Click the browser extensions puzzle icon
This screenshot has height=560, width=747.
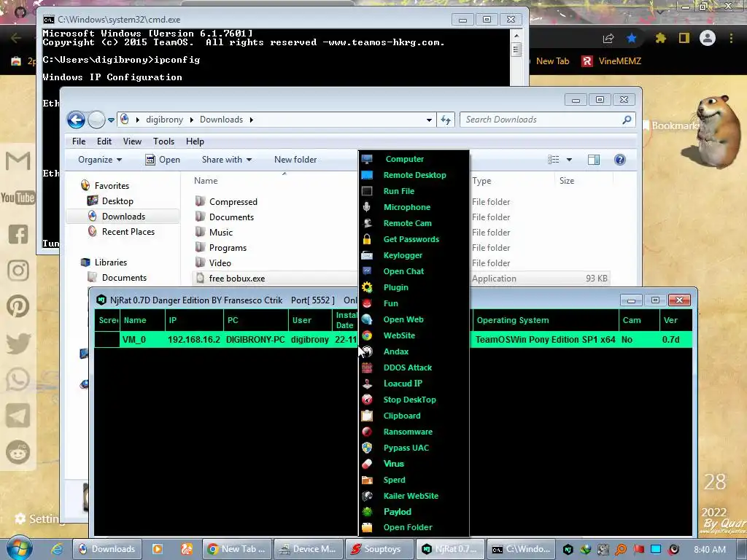coord(660,38)
